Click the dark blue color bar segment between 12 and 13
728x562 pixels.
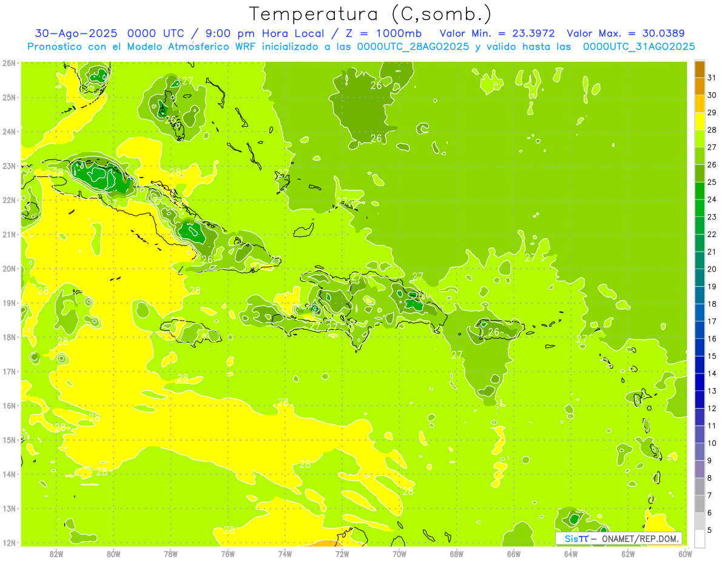(x=699, y=400)
